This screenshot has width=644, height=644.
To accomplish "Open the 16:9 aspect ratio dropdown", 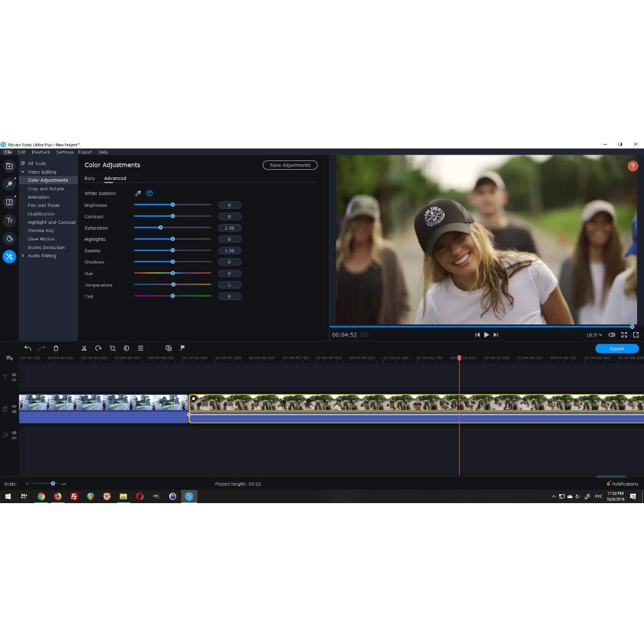I will (594, 335).
